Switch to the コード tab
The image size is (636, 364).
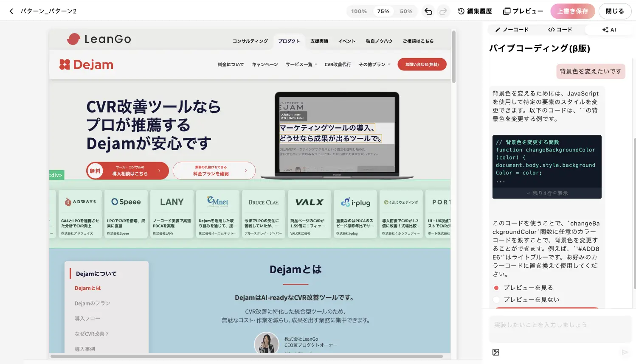(560, 30)
